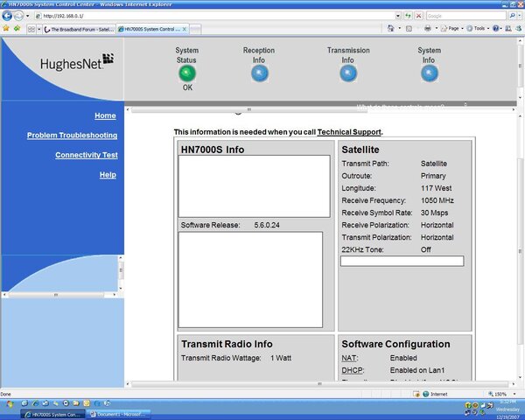Close the HN7000S System Control tab
The height and width of the screenshot is (420, 525).
184,29
